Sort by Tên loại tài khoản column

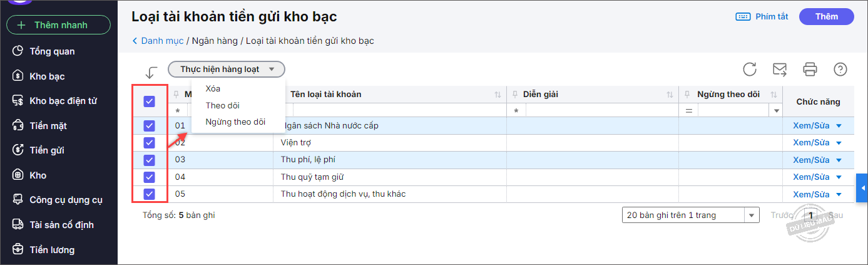point(498,95)
